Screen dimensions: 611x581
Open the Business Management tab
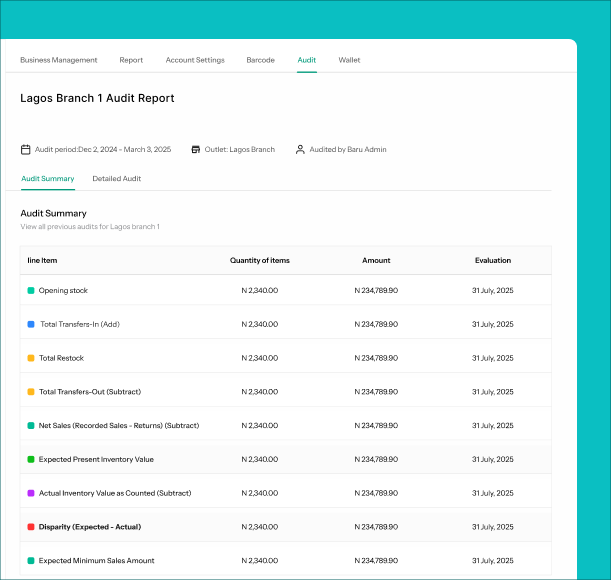pyautogui.click(x=58, y=60)
